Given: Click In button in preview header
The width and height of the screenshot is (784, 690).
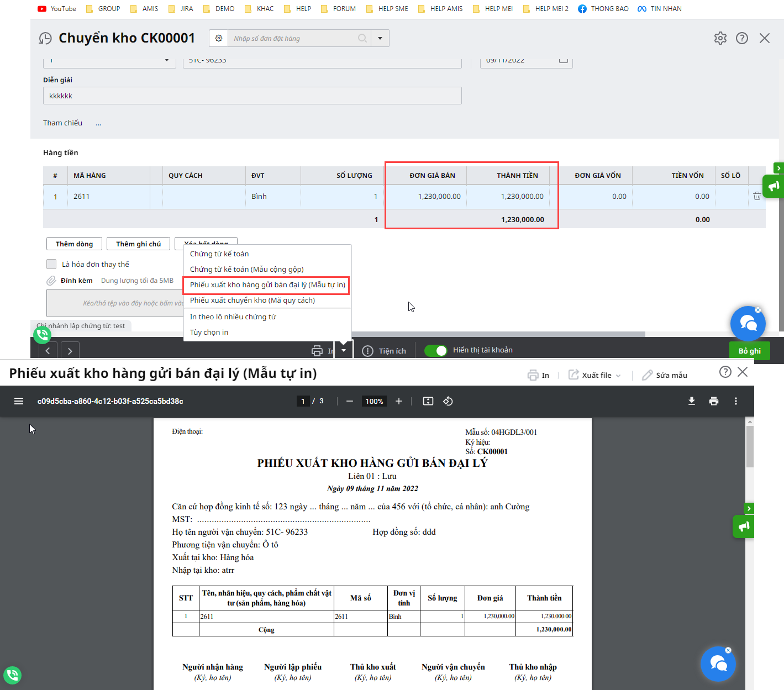Looking at the screenshot, I should tap(539, 375).
